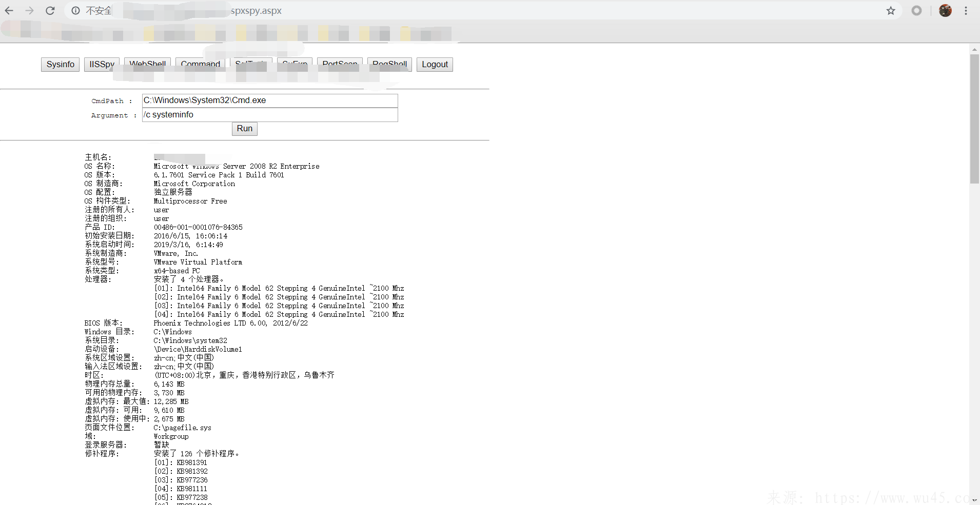The height and width of the screenshot is (505, 980).
Task: Click the address bar showing spxspy.aspx
Action: 482,11
